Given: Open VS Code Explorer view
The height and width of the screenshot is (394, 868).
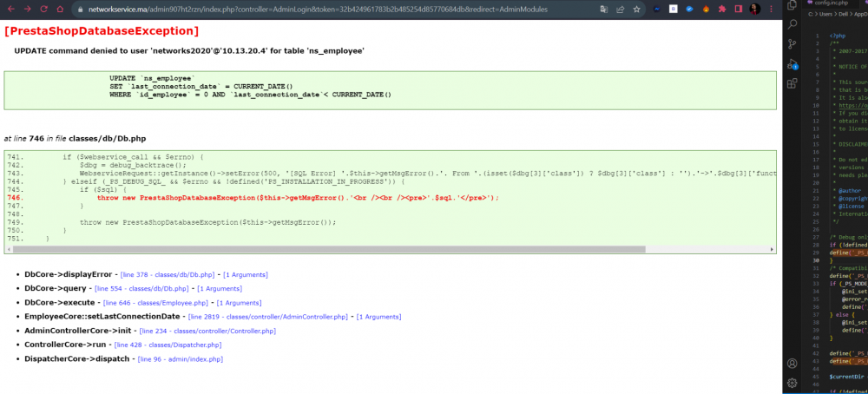Looking at the screenshot, I should [x=792, y=5].
